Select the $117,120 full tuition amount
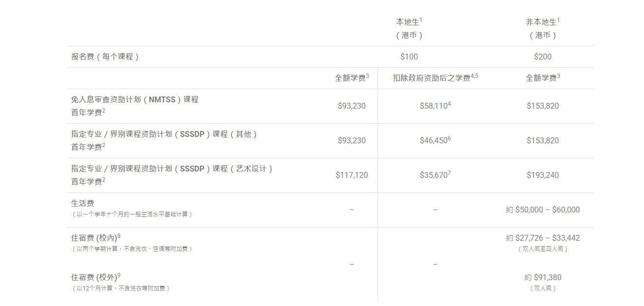This screenshot has width=644, height=306. coord(352,175)
